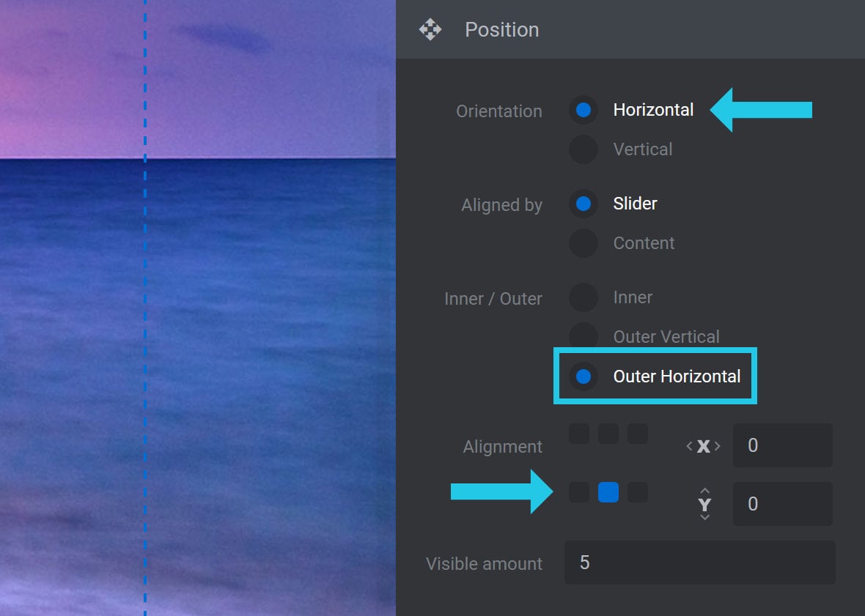This screenshot has height=616, width=865.
Task: Choose Content for Aligned by
Action: [x=584, y=243]
